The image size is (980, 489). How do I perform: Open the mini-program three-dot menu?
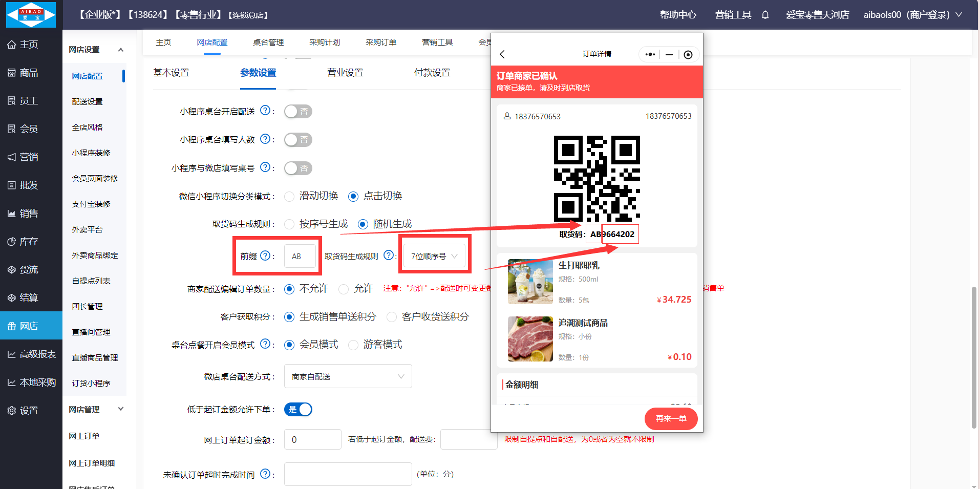pyautogui.click(x=650, y=54)
